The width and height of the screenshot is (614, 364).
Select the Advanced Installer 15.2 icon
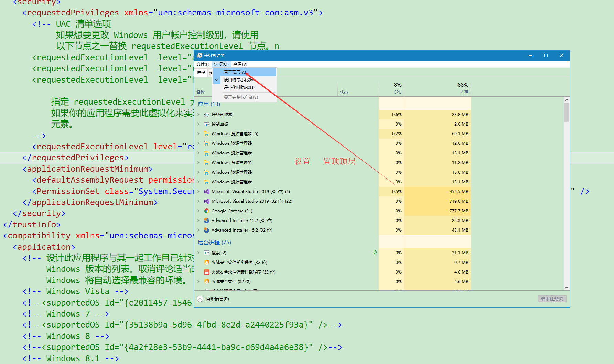[207, 220]
